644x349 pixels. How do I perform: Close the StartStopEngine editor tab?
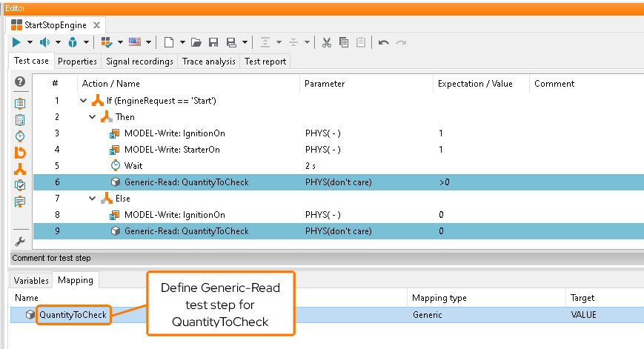tap(96, 25)
